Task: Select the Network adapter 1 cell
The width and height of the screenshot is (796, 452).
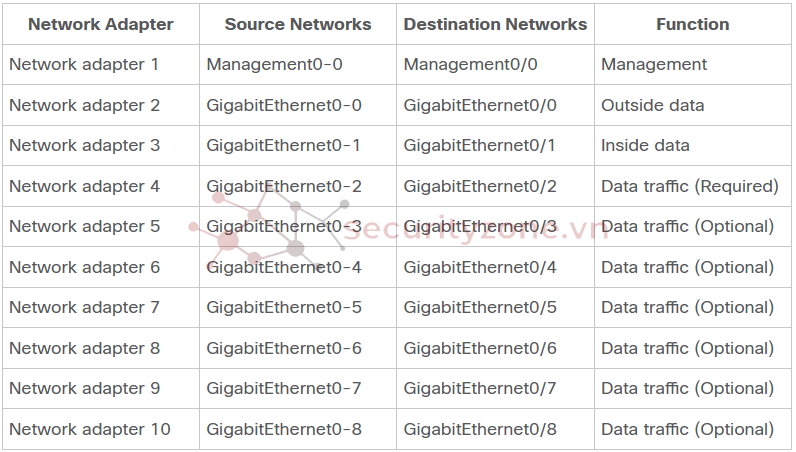Action: [x=101, y=64]
